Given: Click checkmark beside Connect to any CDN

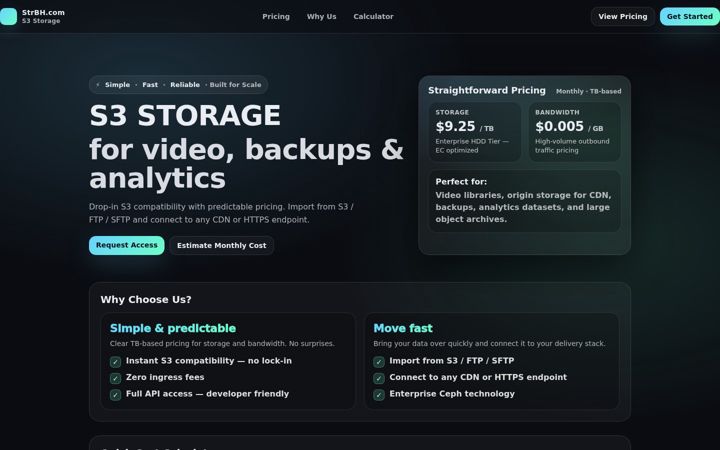Looking at the screenshot, I should (379, 378).
